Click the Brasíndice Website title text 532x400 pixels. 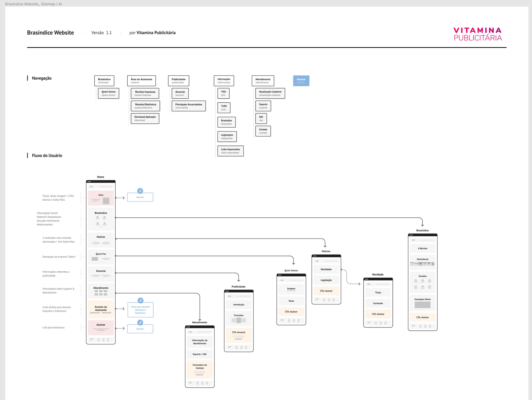pyautogui.click(x=50, y=33)
